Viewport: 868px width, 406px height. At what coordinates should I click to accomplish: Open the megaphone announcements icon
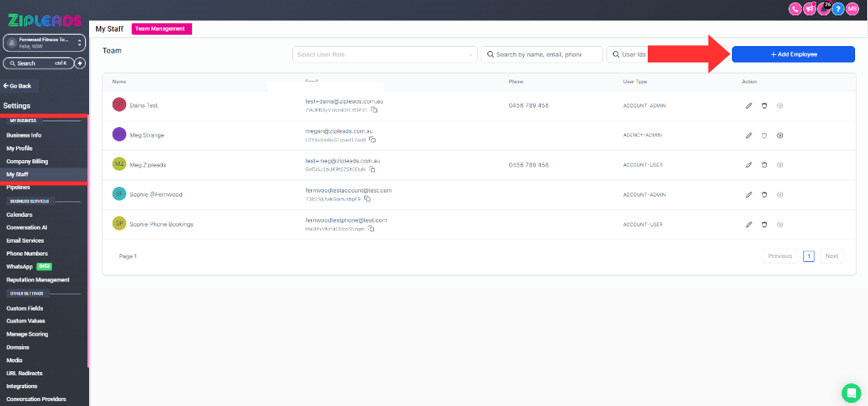[810, 9]
